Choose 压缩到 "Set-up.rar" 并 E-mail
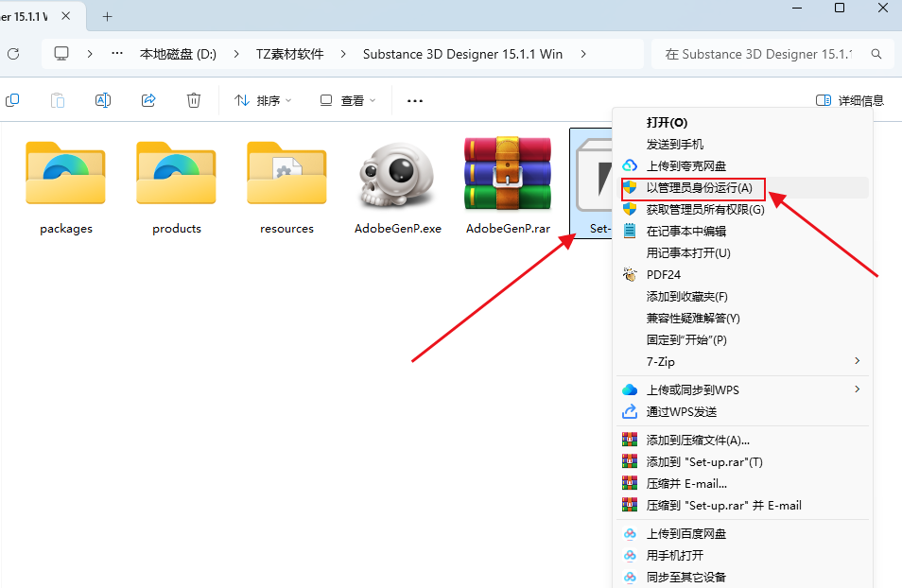The image size is (902, 588). [742, 506]
